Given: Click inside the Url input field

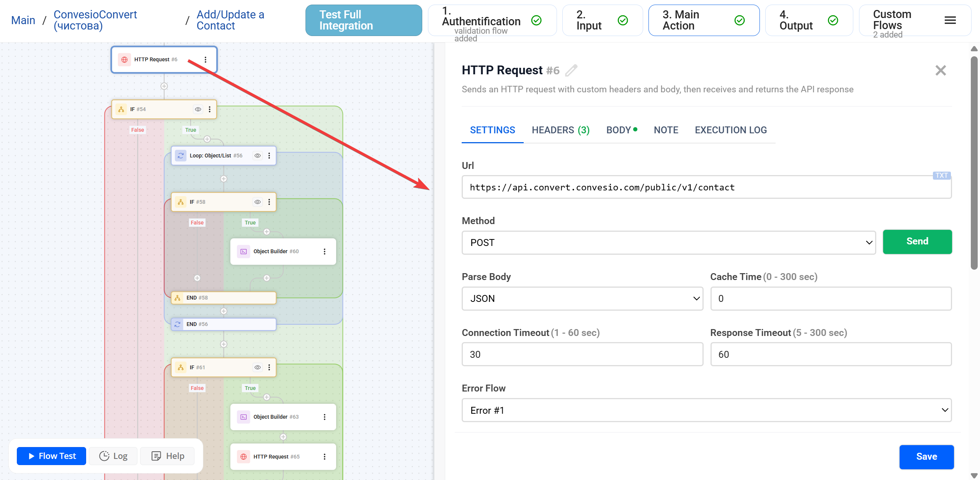Looking at the screenshot, I should 651,187.
